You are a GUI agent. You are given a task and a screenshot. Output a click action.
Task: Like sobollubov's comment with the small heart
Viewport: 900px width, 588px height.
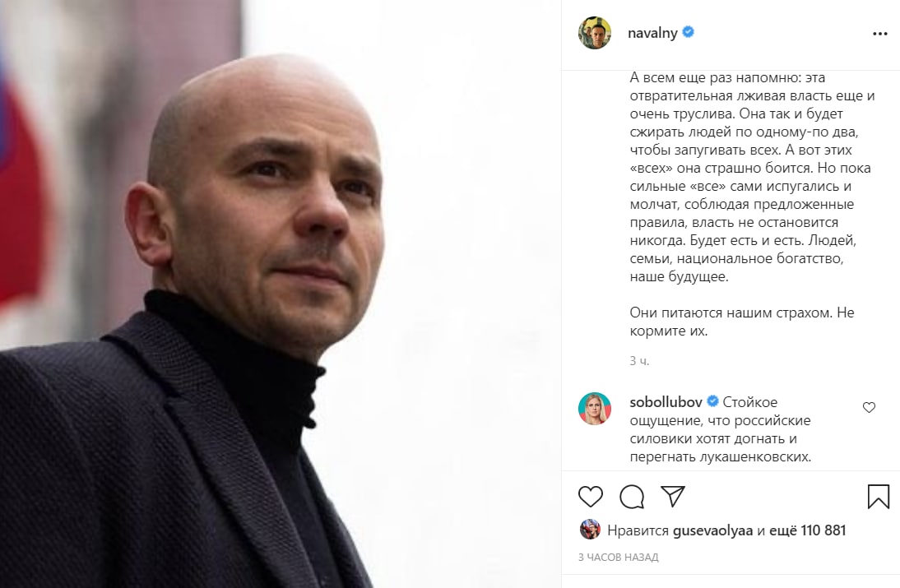[869, 407]
